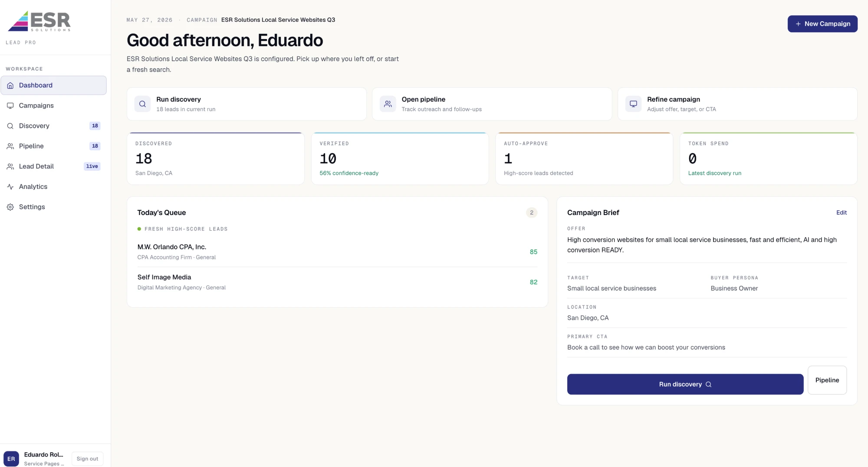This screenshot has width=868, height=467.
Task: Click the Settings gear icon
Action: click(x=10, y=207)
